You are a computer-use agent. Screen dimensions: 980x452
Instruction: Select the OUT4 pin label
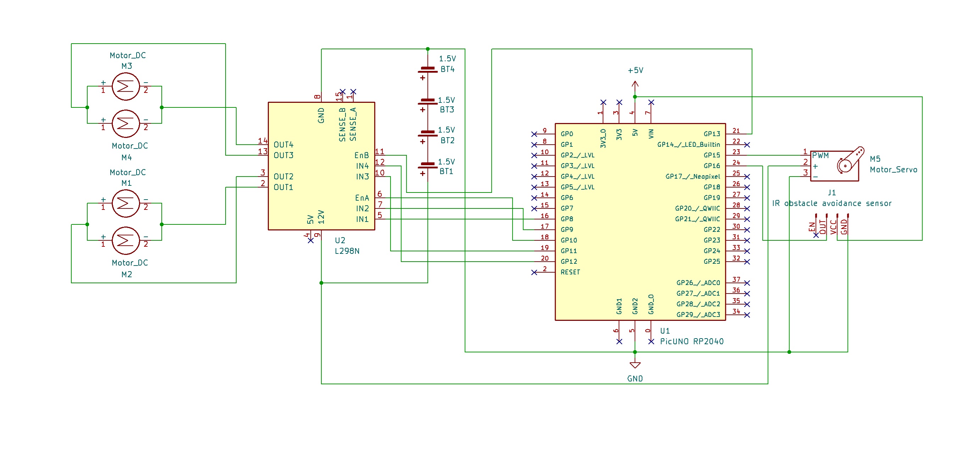click(x=283, y=145)
